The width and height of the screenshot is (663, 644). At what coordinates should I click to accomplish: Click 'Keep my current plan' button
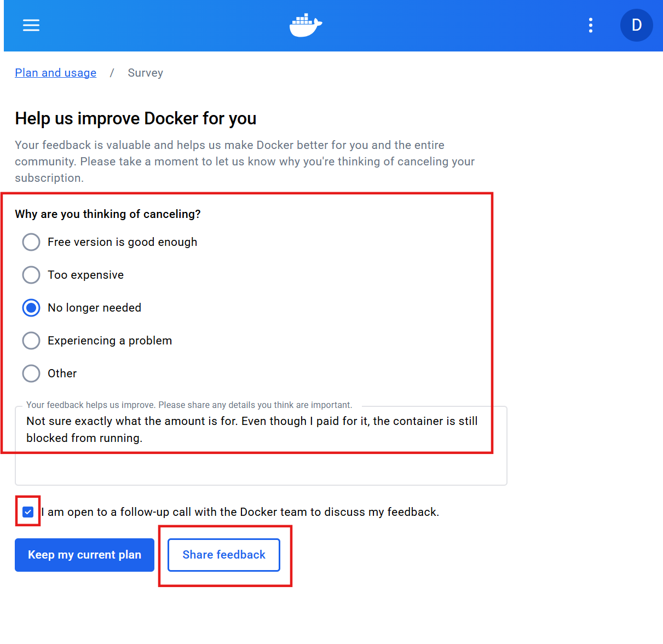coord(84,555)
